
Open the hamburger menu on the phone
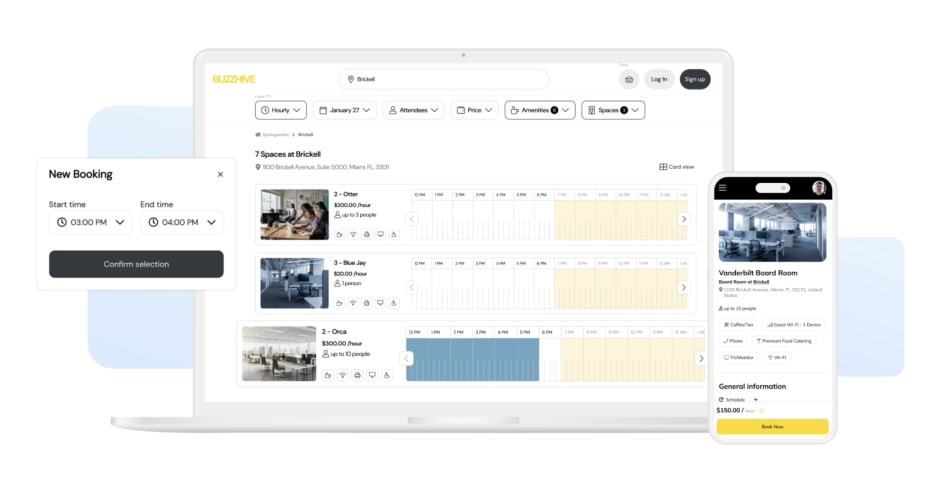(722, 188)
